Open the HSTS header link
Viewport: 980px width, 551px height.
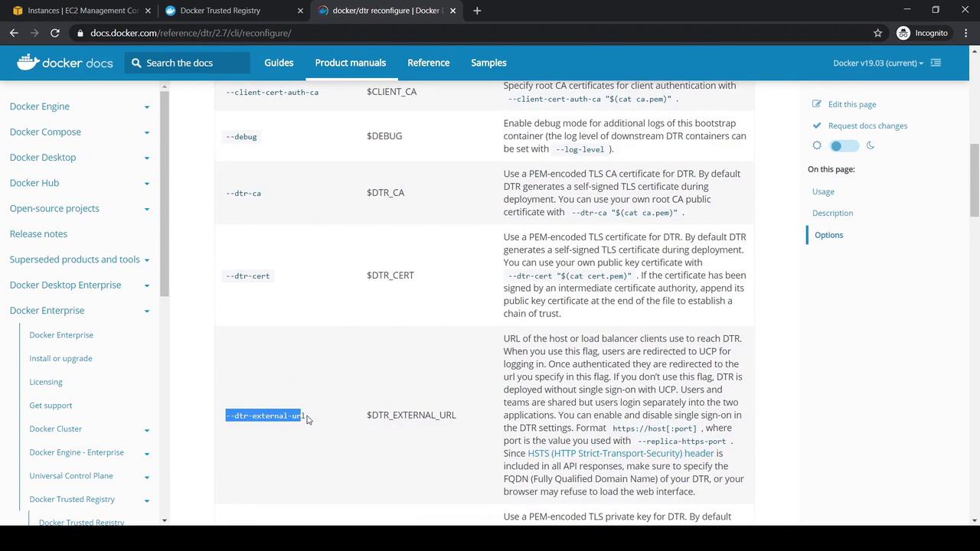[620, 453]
